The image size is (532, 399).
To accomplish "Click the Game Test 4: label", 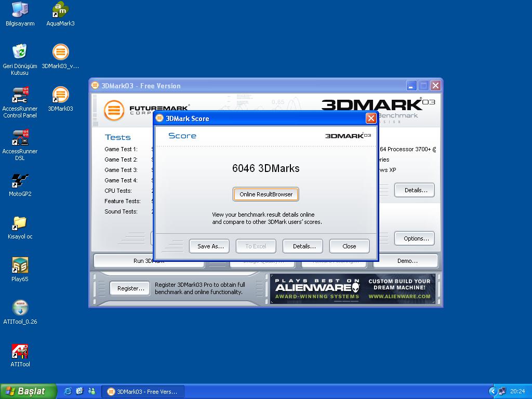I will tap(121, 180).
